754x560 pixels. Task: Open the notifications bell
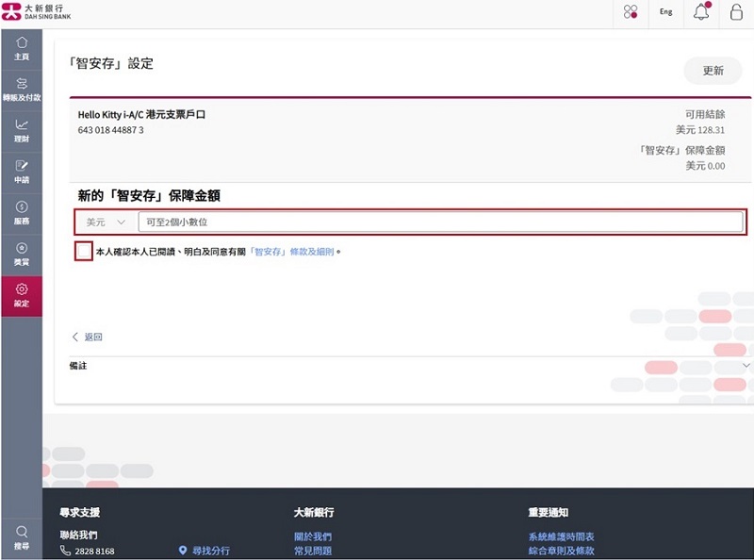click(701, 13)
